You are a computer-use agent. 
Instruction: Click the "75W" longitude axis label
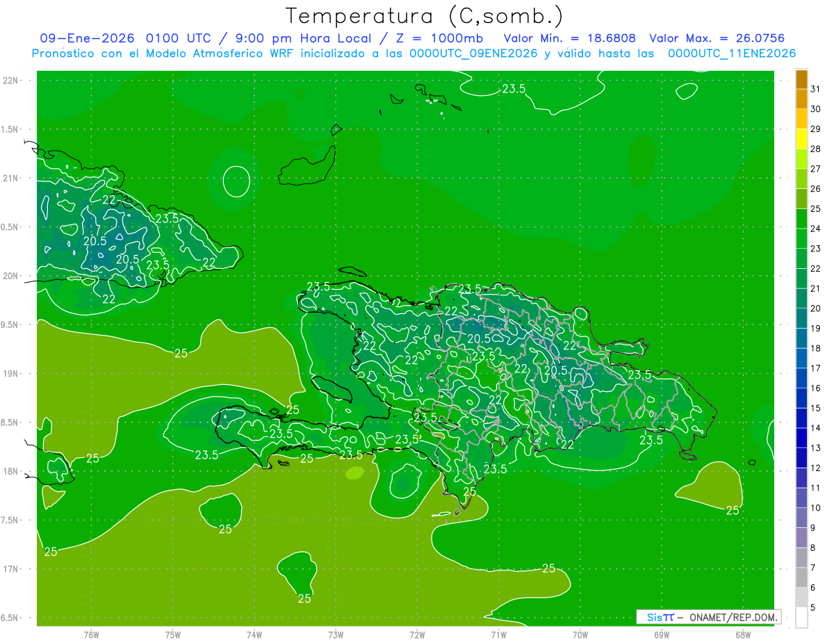tap(173, 634)
